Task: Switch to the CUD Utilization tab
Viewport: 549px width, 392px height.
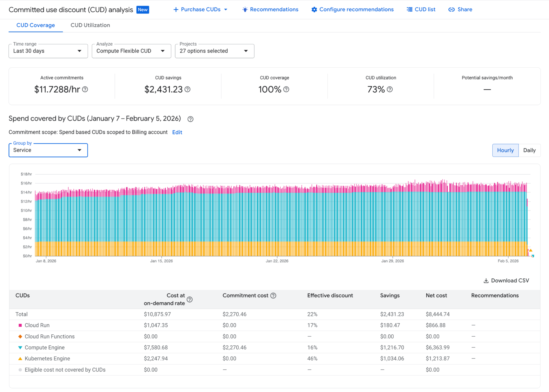Action: 90,25
